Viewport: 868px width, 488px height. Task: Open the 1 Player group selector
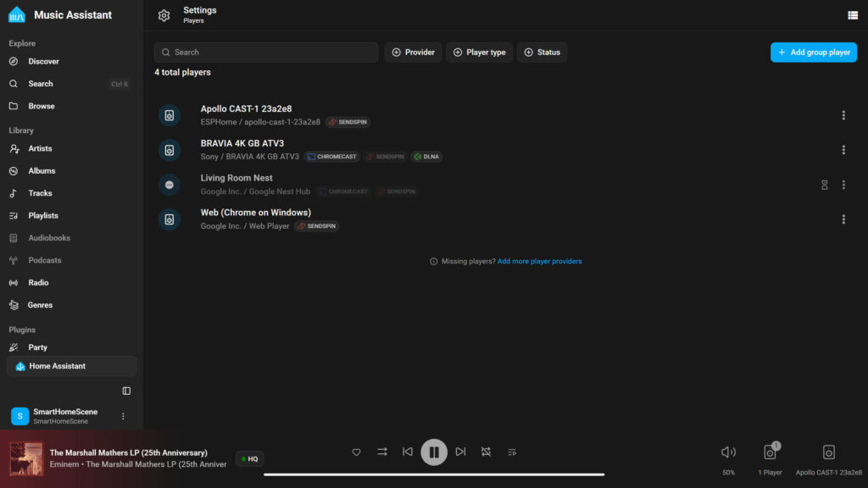pyautogui.click(x=770, y=458)
